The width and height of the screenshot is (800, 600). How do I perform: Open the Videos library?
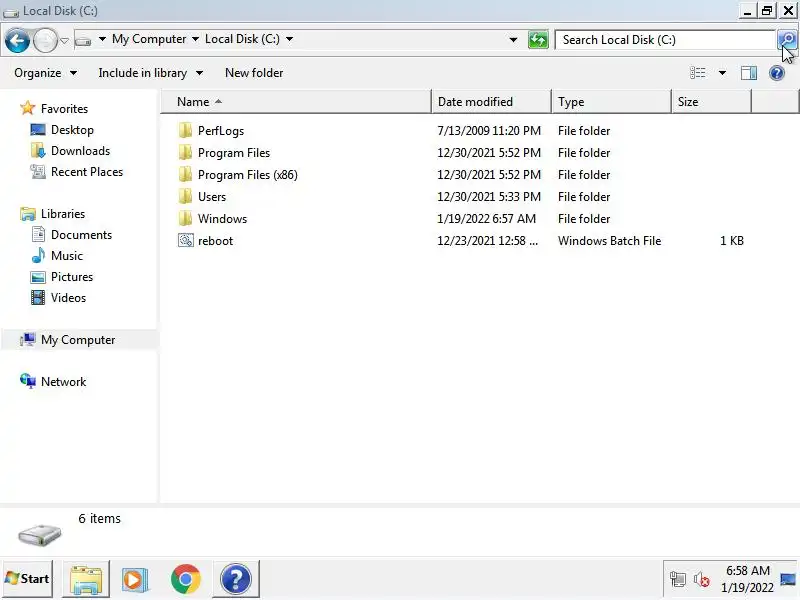(68, 297)
